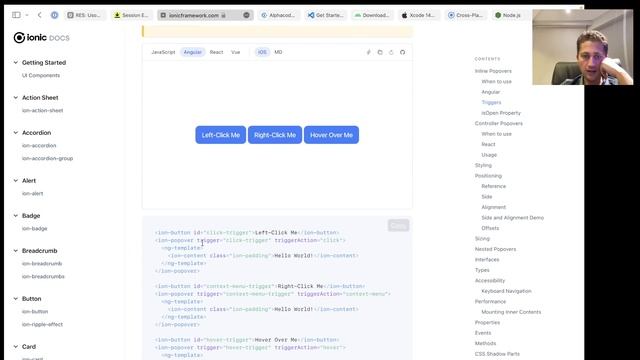Switch to the RES: Uso... tab
Screen dimensions: 640x360
(x=84, y=15)
